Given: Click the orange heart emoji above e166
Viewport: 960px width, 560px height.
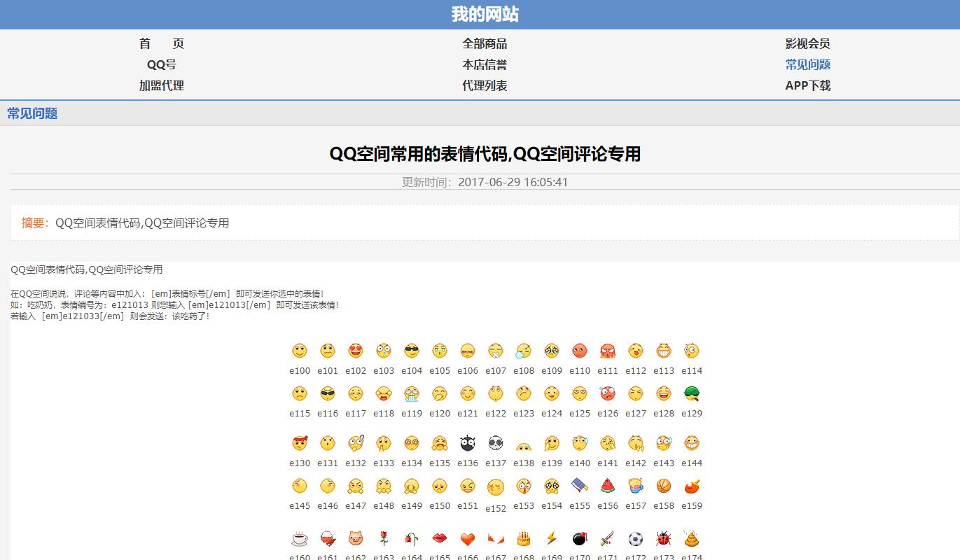Looking at the screenshot, I should pyautogui.click(x=468, y=539).
